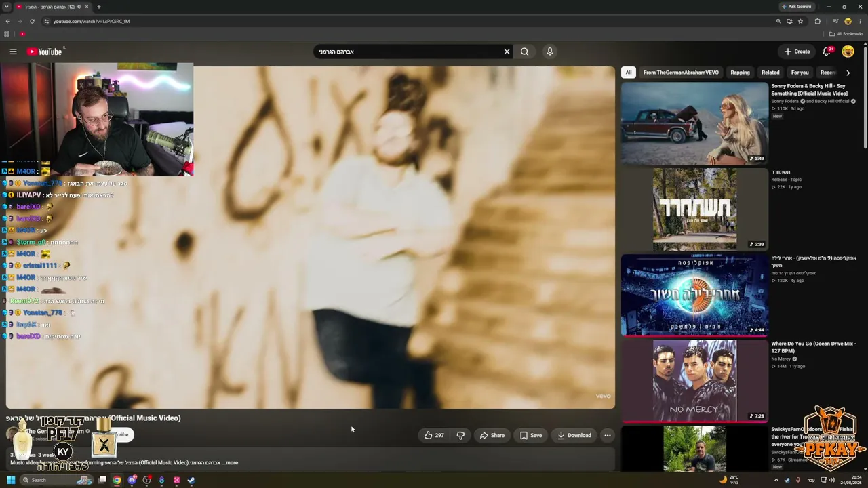Image resolution: width=868 pixels, height=488 pixels.
Task: Open site information icon in address bar
Action: 46,21
